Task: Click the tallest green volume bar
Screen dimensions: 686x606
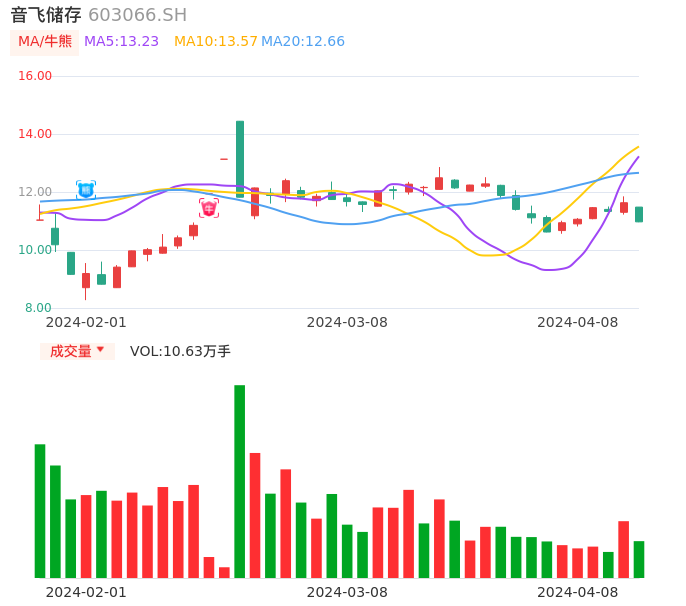Action: coord(240,481)
